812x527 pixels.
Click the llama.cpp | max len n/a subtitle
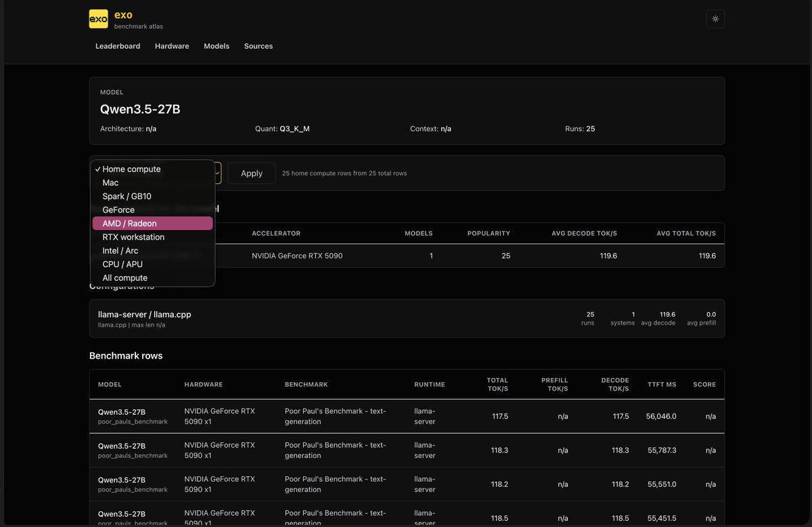coord(131,325)
